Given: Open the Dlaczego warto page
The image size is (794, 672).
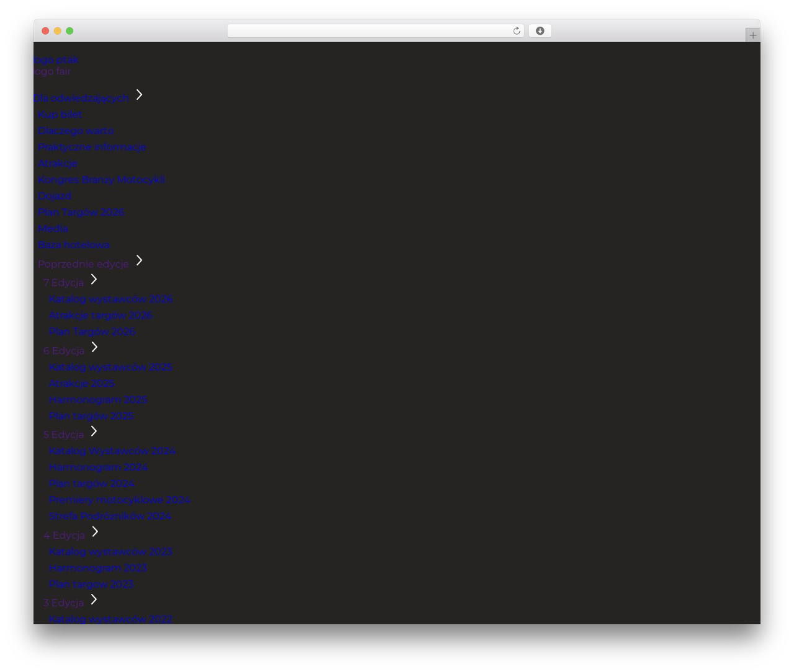Looking at the screenshot, I should pyautogui.click(x=76, y=131).
